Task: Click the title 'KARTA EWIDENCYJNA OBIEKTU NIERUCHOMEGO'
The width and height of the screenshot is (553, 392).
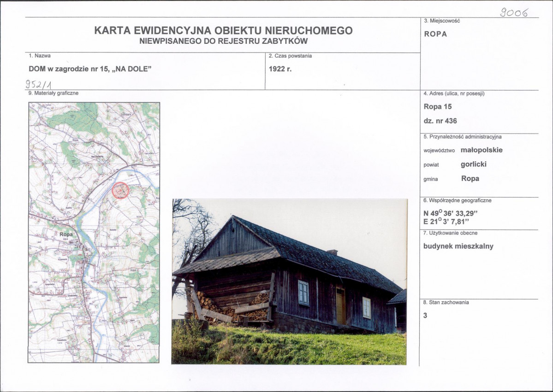Action: 223,31
